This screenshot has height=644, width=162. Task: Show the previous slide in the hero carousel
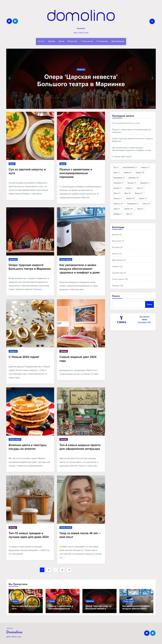9,78
